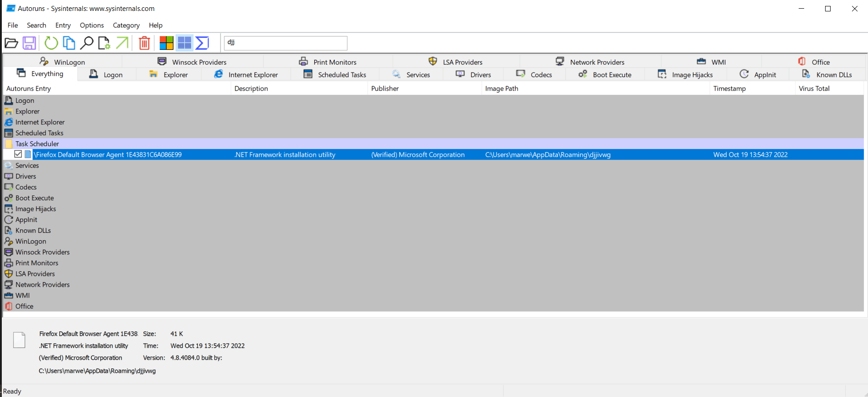Image resolution: width=868 pixels, height=397 pixels.
Task: Toggle the colorful Microsoft entries filter icon
Action: [x=166, y=43]
